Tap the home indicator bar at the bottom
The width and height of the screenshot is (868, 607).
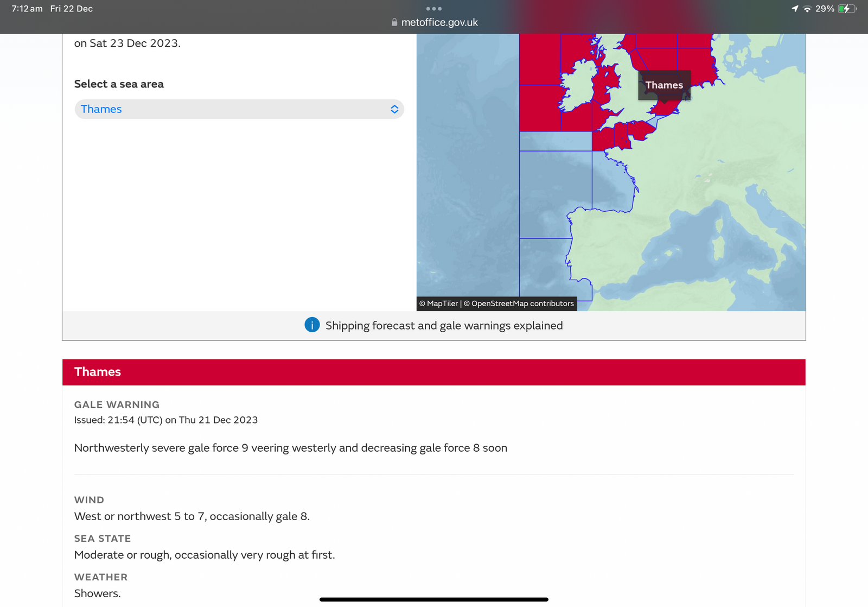[x=433, y=599]
